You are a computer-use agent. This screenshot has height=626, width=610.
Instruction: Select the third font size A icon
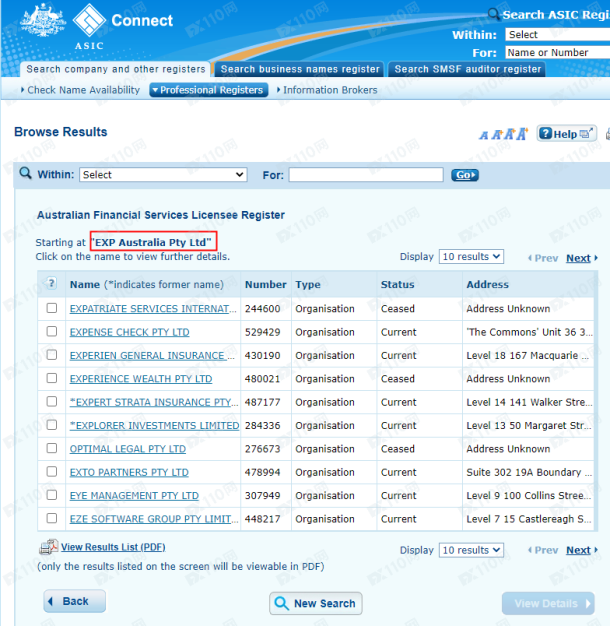tap(509, 134)
